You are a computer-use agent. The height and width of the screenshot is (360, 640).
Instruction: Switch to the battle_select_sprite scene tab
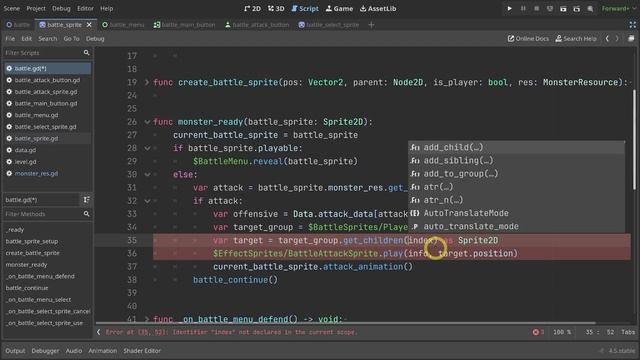(329, 24)
